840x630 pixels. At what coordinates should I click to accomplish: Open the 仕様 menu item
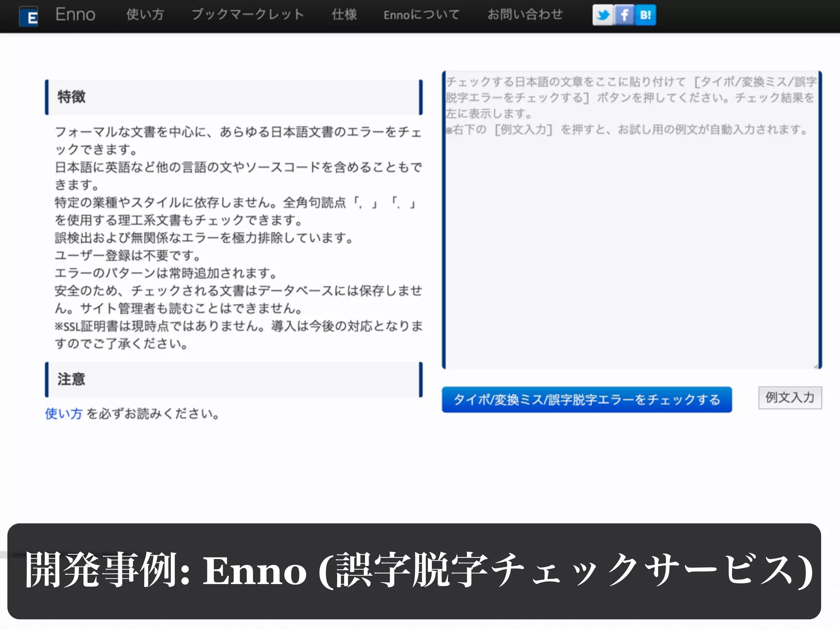[344, 15]
